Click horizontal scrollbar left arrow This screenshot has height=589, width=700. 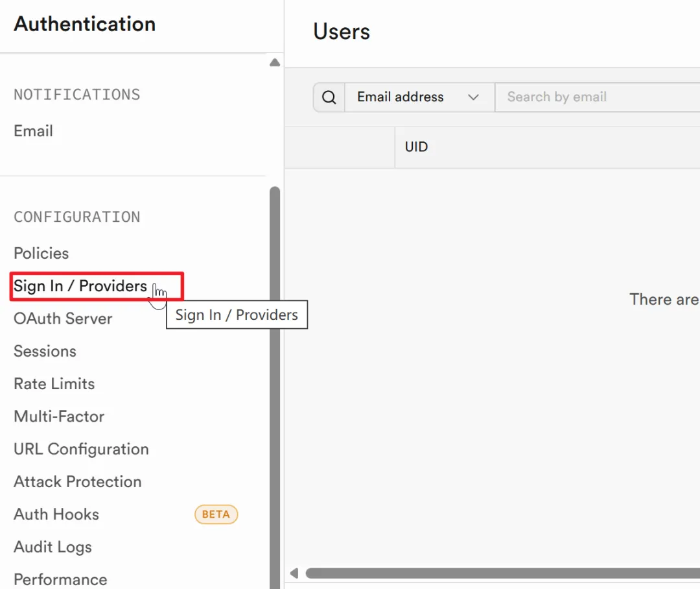pyautogui.click(x=294, y=573)
